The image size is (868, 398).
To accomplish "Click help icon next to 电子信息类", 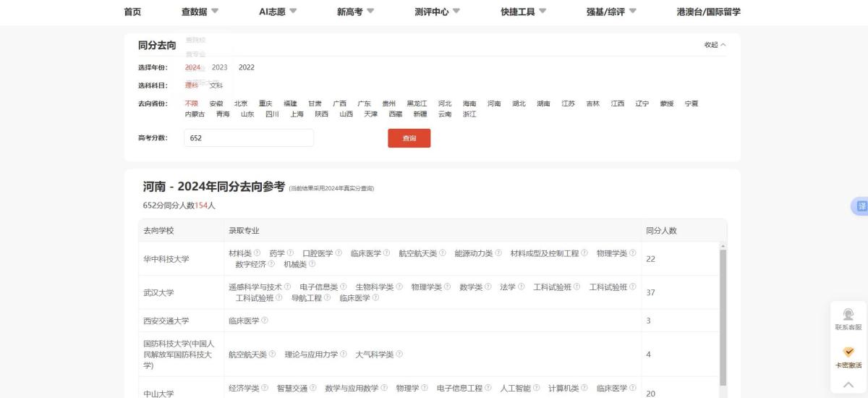I will (343, 287).
